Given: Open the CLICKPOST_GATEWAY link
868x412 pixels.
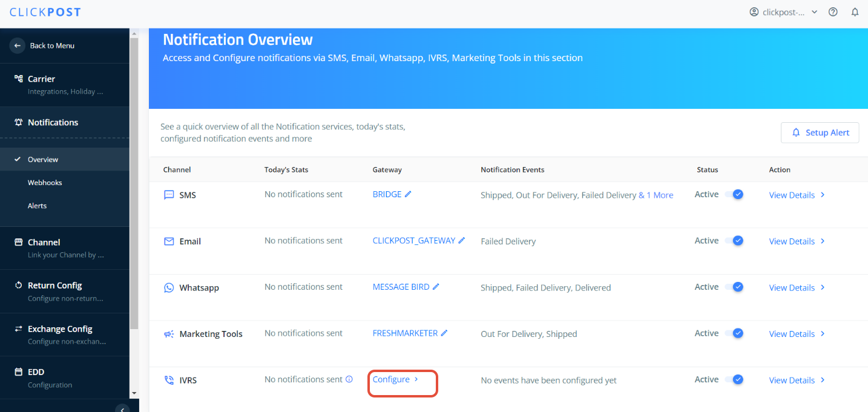Looking at the screenshot, I should 414,240.
